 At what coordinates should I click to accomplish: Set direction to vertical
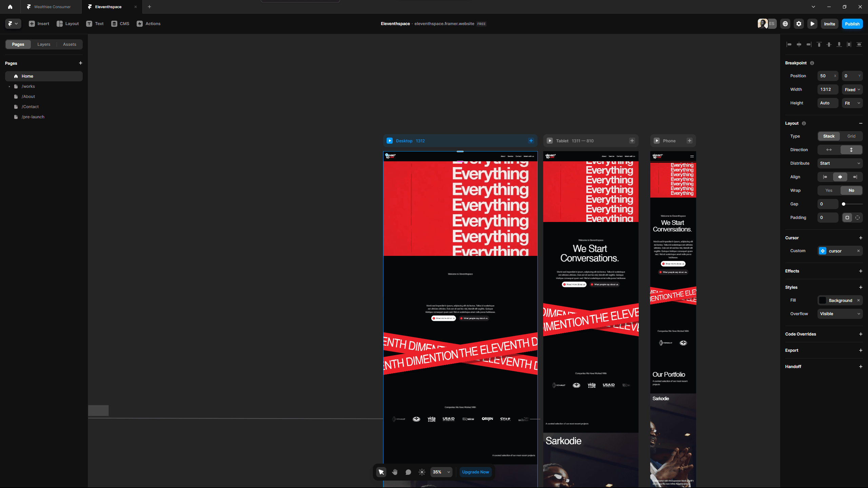pyautogui.click(x=851, y=150)
